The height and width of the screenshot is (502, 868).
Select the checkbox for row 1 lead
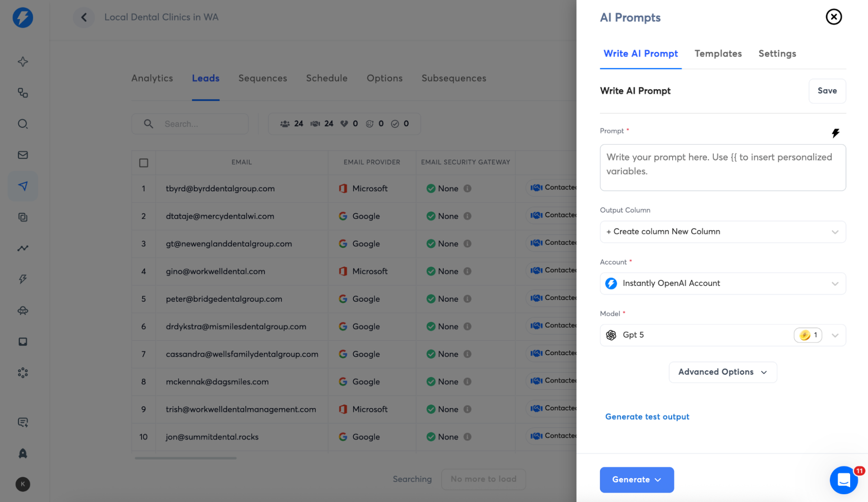[143, 189]
